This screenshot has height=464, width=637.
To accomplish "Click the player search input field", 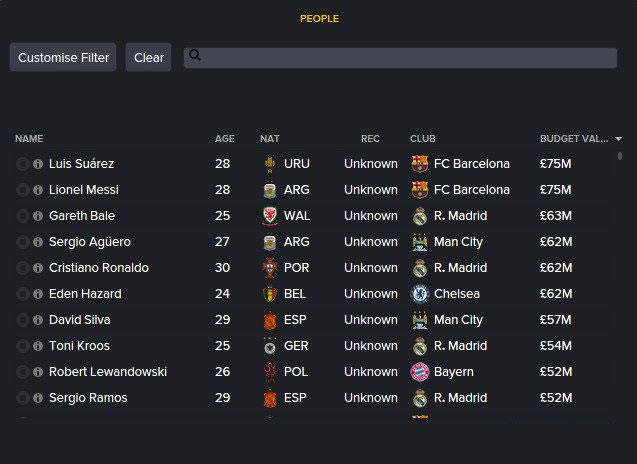I will pyautogui.click(x=400, y=58).
